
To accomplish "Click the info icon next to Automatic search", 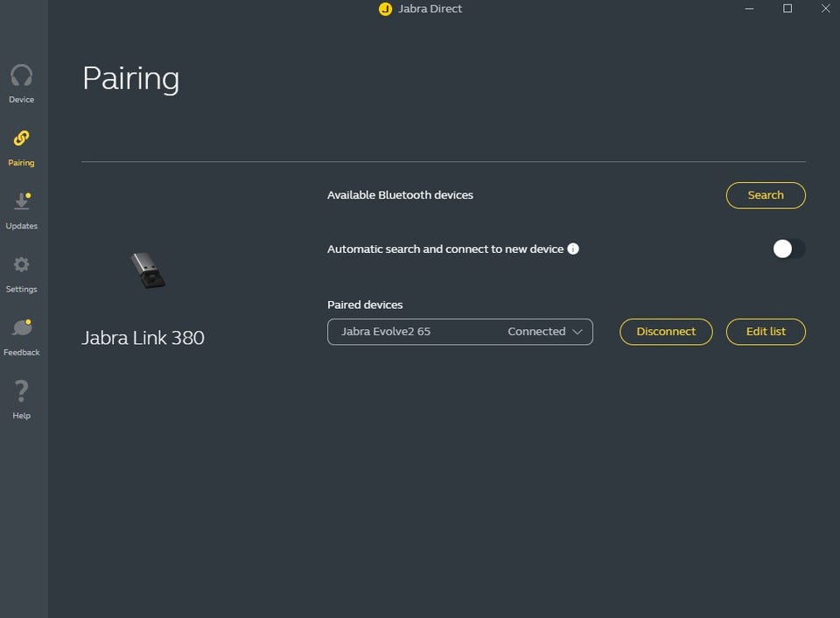I will coord(573,249).
